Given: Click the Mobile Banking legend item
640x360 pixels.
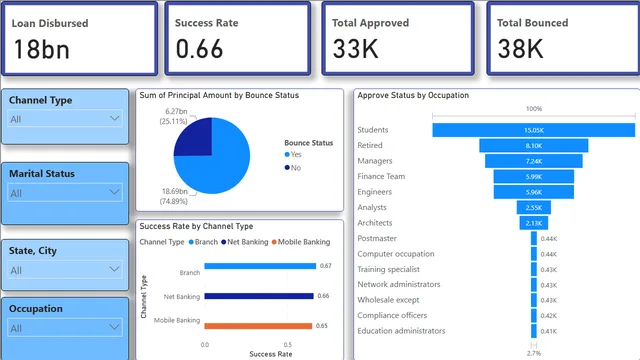Looking at the screenshot, I should 301,242.
